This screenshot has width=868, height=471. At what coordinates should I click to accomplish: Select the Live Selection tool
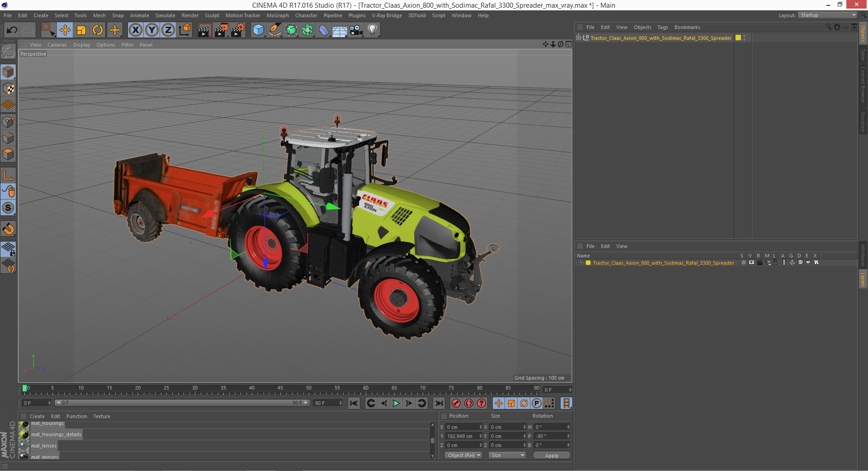point(48,30)
